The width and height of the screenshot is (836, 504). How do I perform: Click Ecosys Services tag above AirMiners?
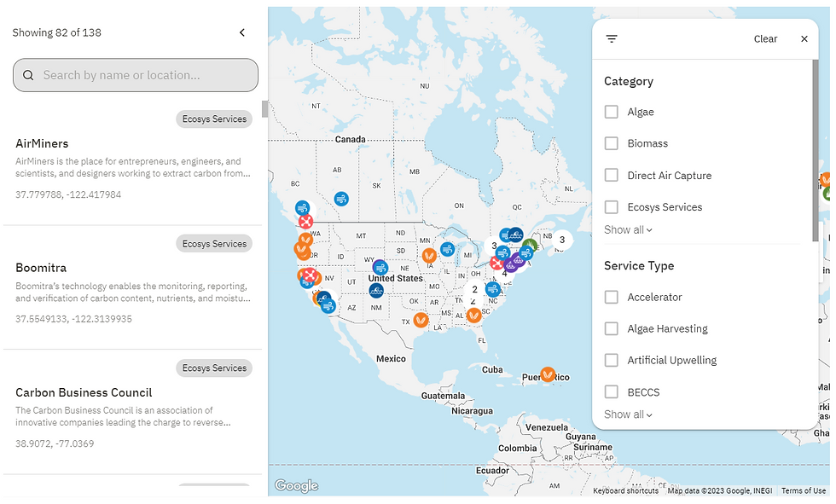click(214, 119)
